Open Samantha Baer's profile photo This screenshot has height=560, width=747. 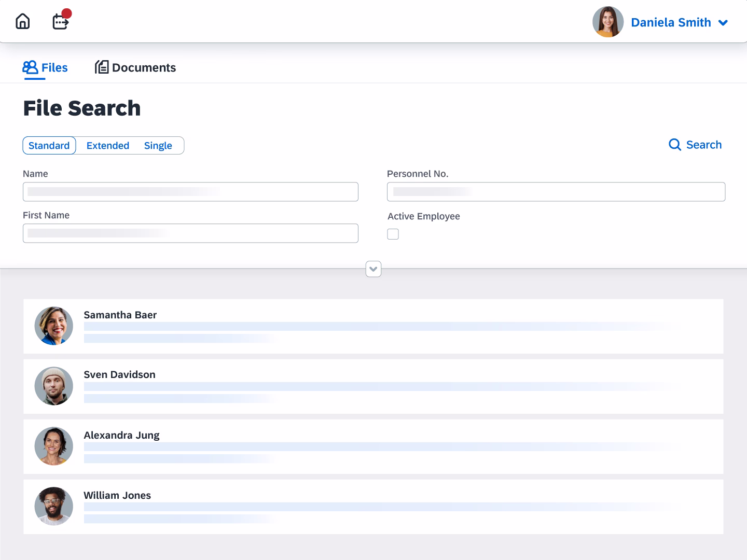[54, 326]
